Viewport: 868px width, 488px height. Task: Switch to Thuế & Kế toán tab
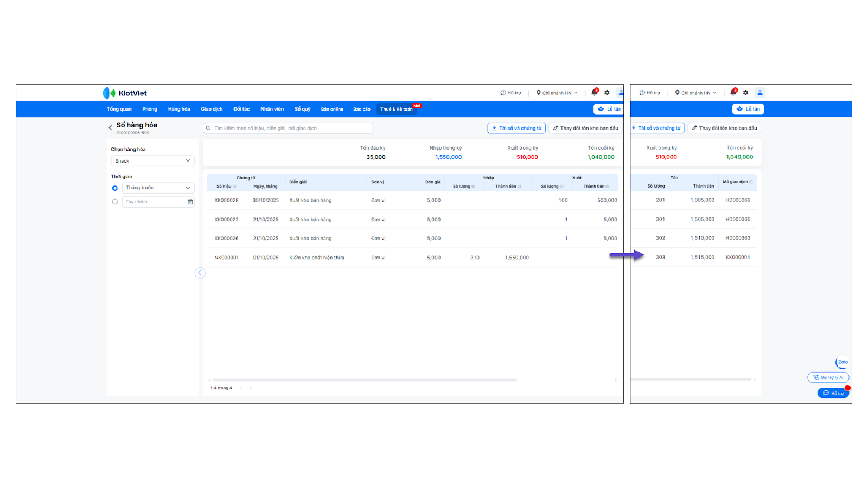point(397,109)
